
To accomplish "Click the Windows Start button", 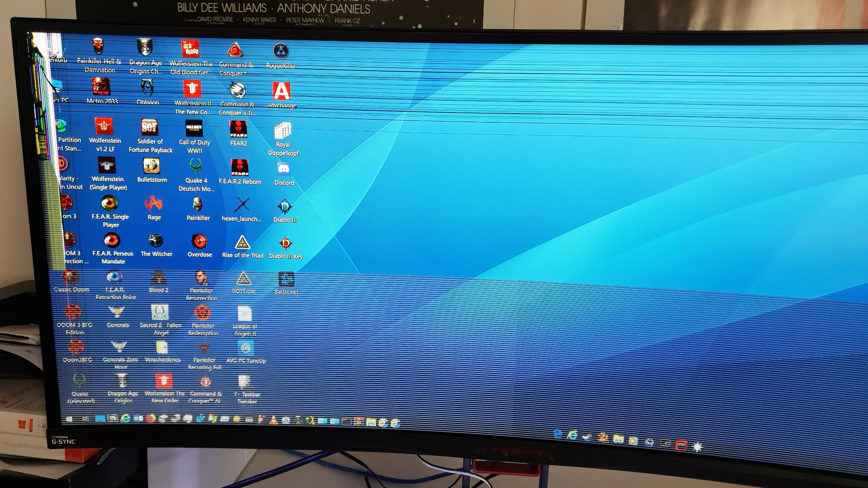I will point(69,419).
